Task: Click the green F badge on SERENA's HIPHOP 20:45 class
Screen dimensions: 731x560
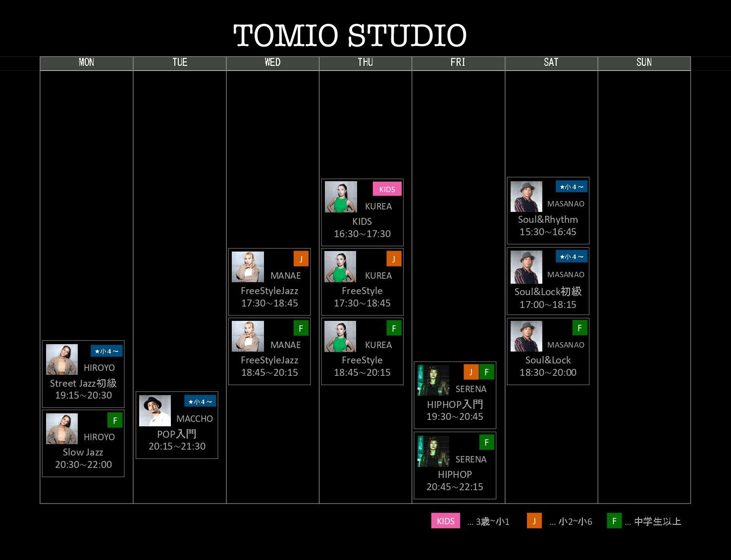Action: (x=486, y=442)
